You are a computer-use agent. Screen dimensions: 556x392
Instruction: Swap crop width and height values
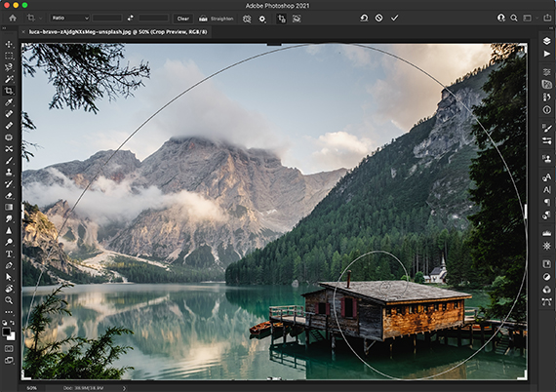point(131,19)
